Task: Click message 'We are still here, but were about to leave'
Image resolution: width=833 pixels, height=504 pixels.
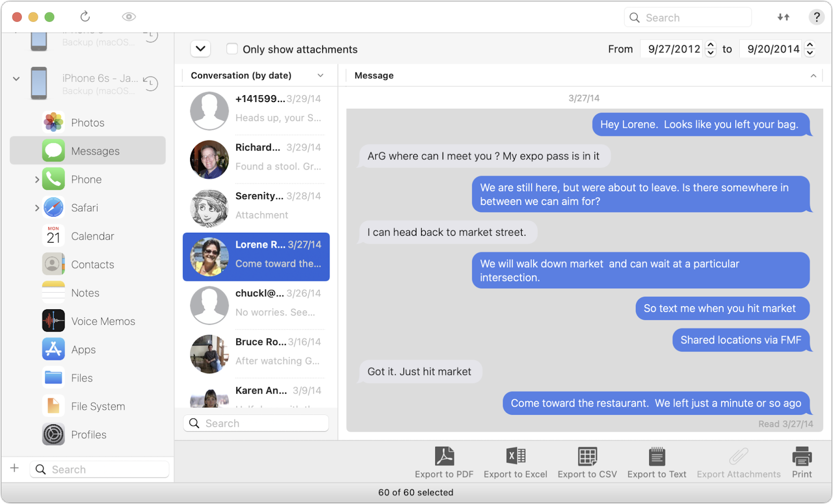Action: [641, 194]
